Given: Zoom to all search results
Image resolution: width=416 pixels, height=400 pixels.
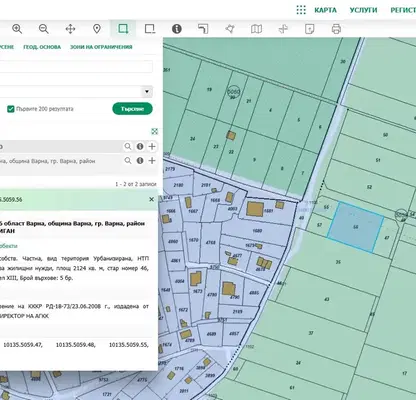Looking at the screenshot, I should pyautogui.click(x=154, y=131).
